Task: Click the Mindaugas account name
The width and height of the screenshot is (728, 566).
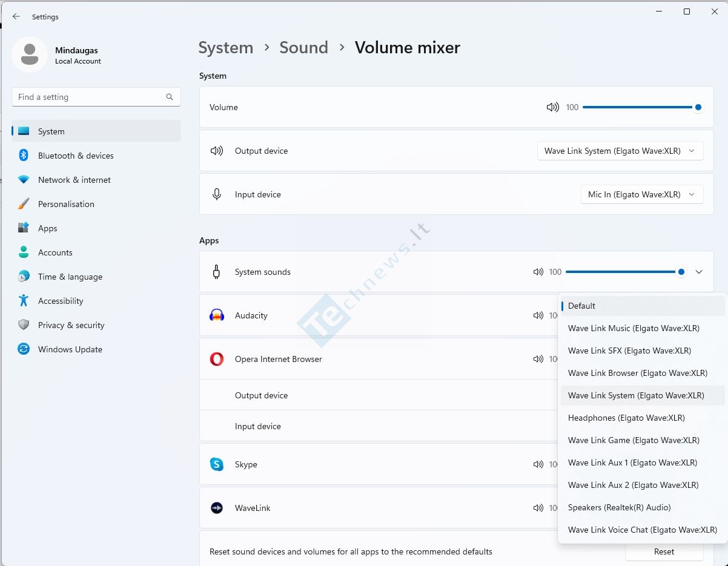Action: [x=76, y=50]
